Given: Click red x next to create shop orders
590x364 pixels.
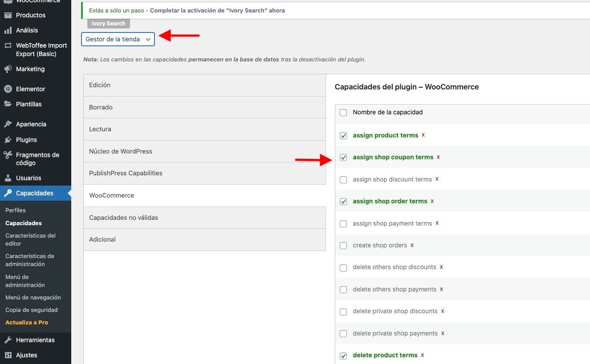Looking at the screenshot, I should 412,245.
